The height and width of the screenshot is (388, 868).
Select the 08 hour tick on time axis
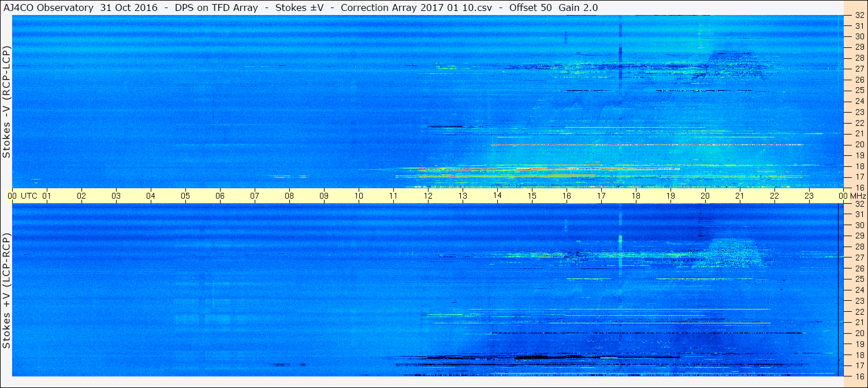(289, 196)
